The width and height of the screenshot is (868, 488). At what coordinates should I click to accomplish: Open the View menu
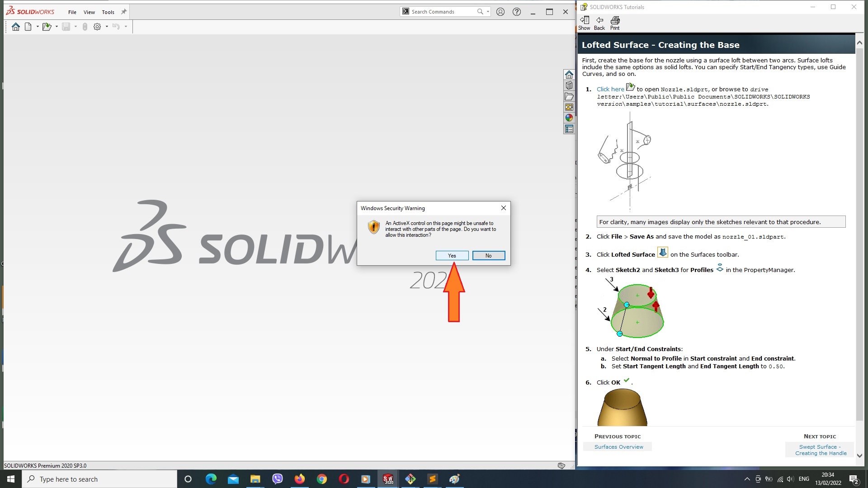(89, 11)
